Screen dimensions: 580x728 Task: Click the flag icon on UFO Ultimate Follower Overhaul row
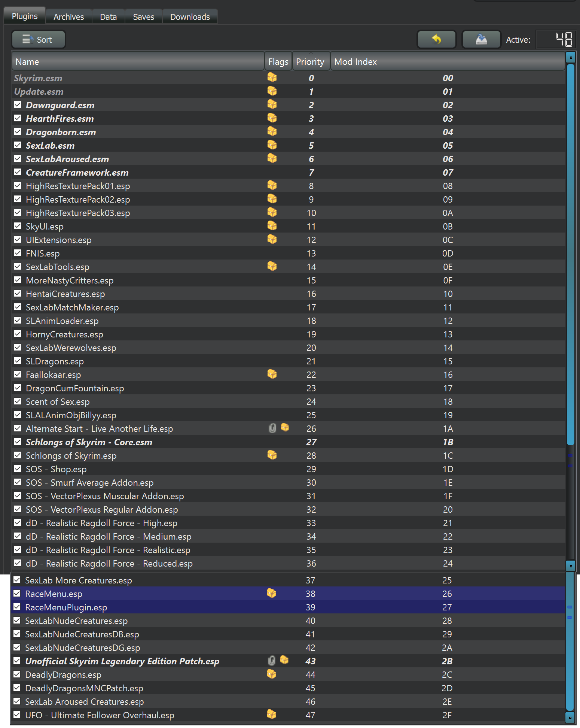click(x=271, y=715)
